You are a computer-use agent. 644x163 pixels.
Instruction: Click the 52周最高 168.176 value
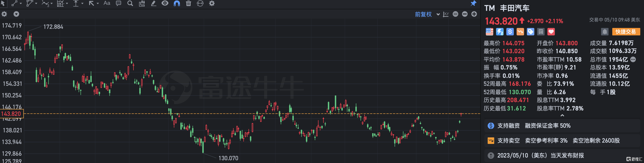(519, 84)
